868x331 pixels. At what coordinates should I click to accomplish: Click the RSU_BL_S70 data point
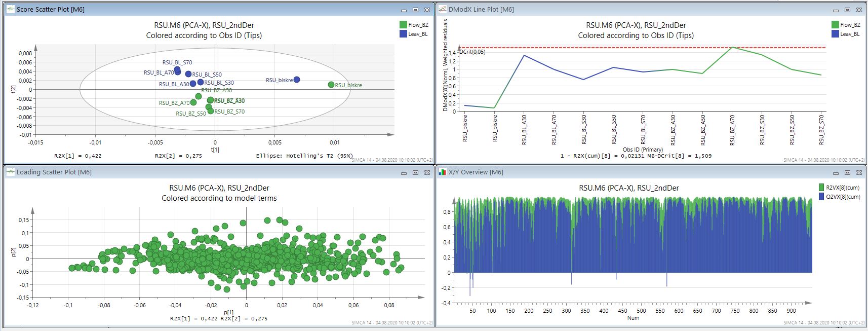177,69
